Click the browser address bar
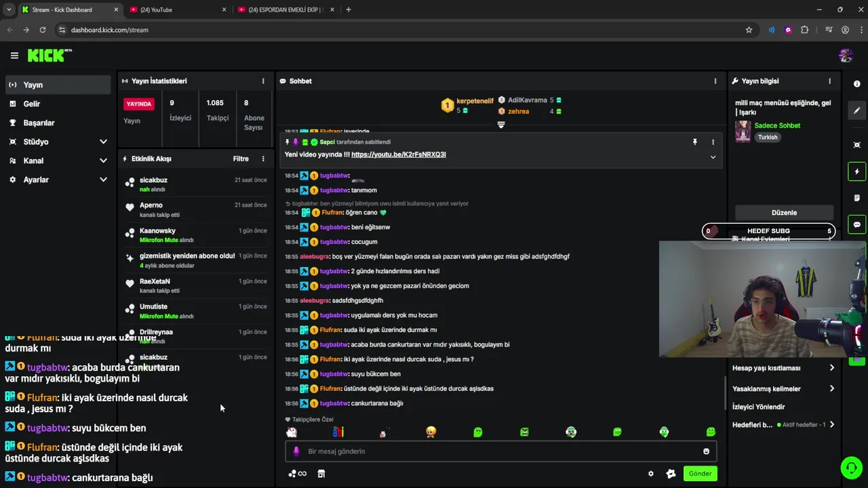The width and height of the screenshot is (868, 488). (400, 30)
